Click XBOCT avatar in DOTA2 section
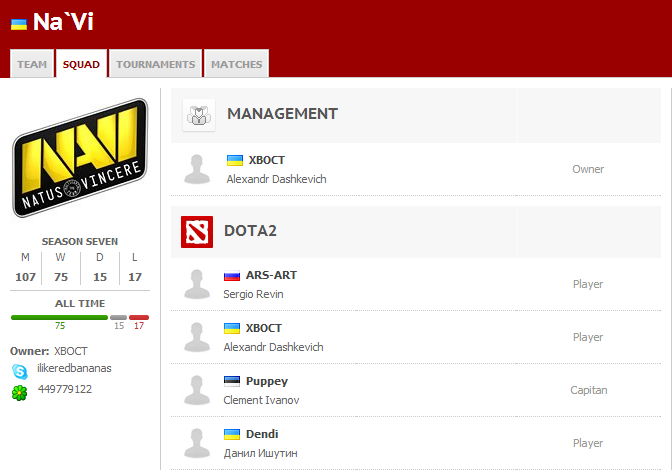 click(197, 337)
